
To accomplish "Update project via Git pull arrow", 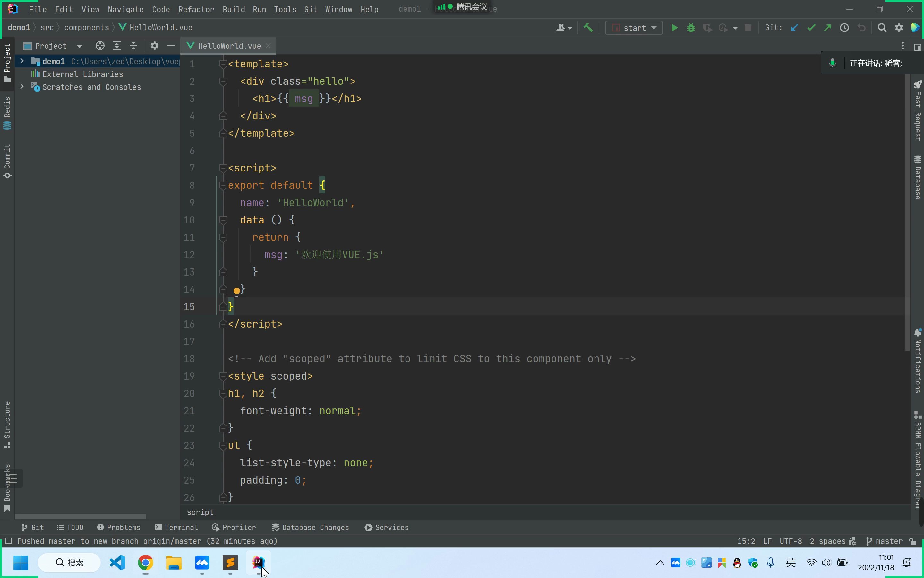I will (794, 28).
